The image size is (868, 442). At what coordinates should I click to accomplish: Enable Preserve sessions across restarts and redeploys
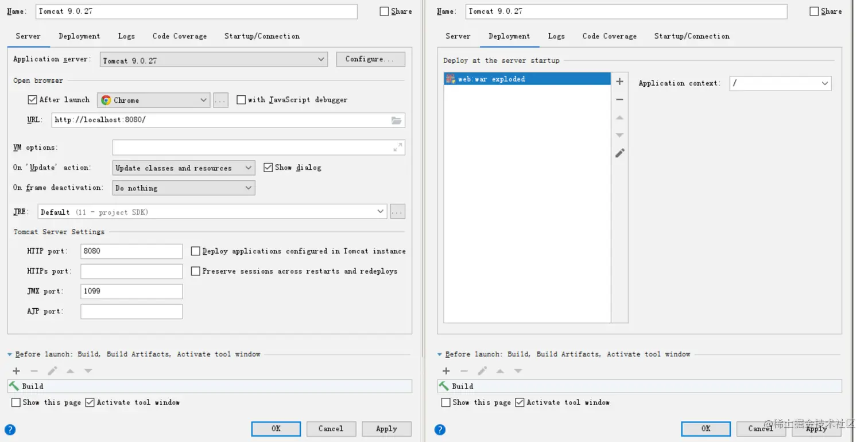pos(196,271)
